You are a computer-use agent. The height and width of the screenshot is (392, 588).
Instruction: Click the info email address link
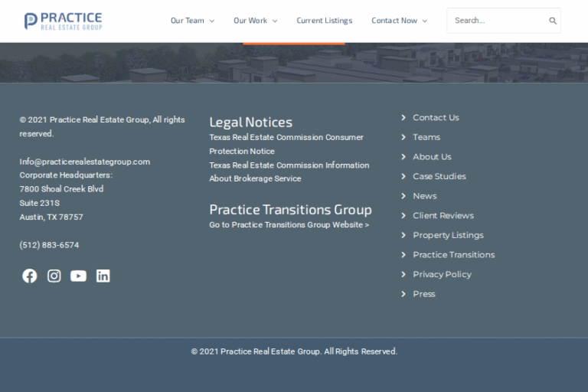[84, 162]
